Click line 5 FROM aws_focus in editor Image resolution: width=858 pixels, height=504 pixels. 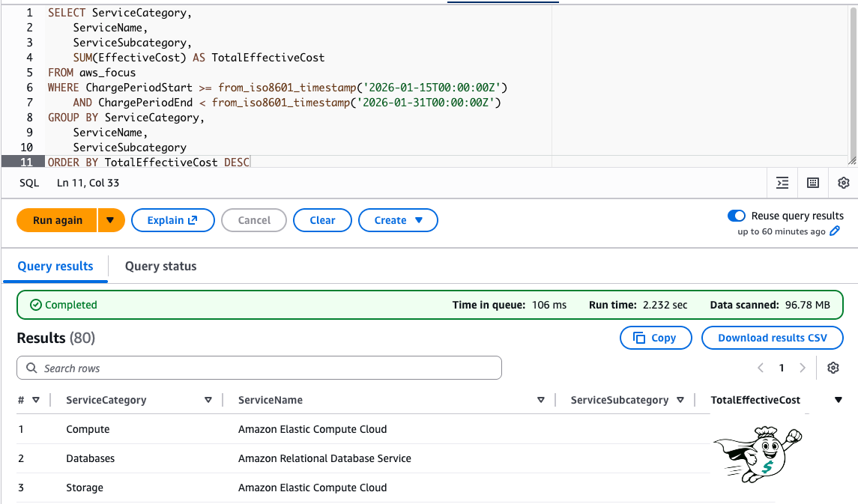pos(91,73)
